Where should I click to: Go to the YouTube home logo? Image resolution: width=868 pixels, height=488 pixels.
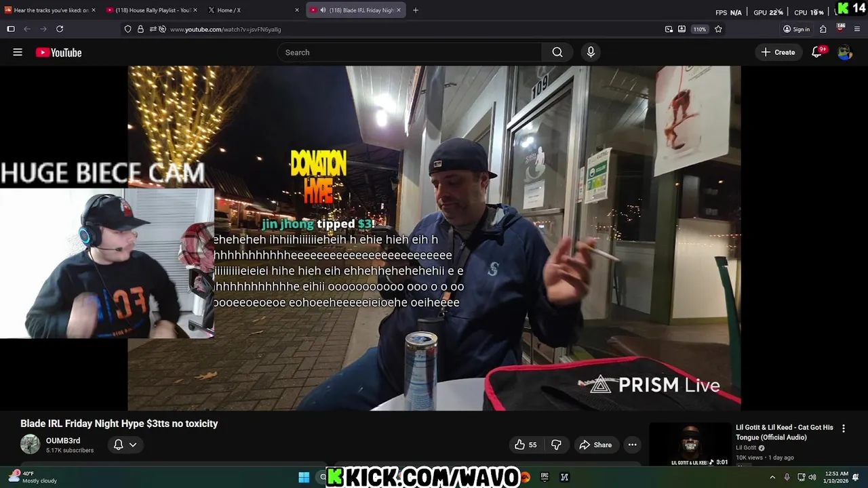tap(58, 52)
